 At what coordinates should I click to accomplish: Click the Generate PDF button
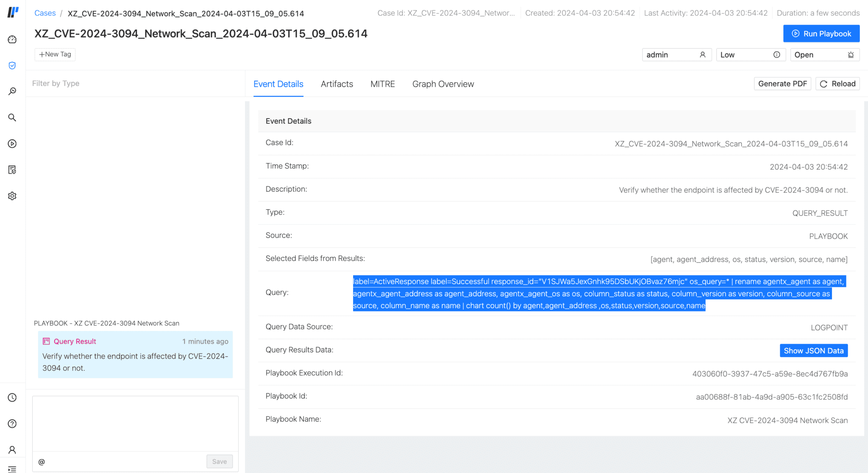782,83
